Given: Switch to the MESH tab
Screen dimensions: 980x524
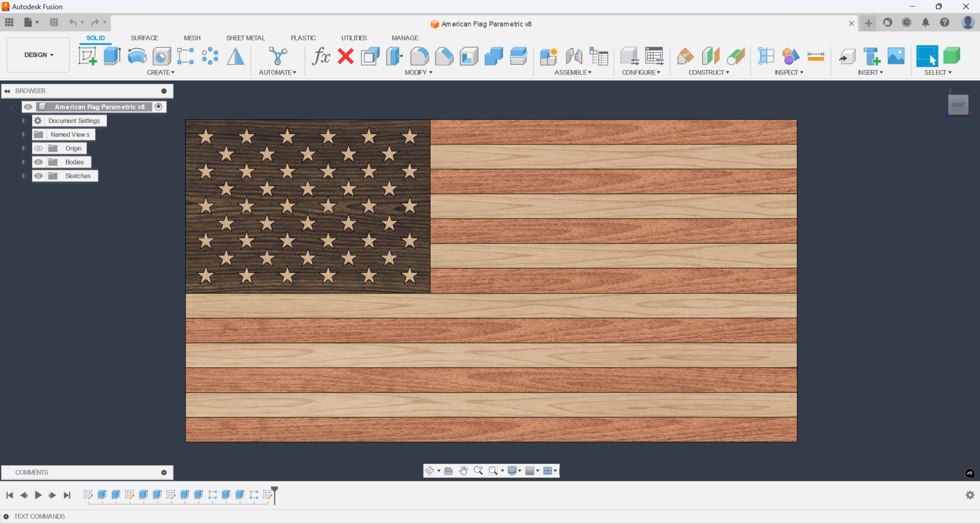Looking at the screenshot, I should pos(192,38).
